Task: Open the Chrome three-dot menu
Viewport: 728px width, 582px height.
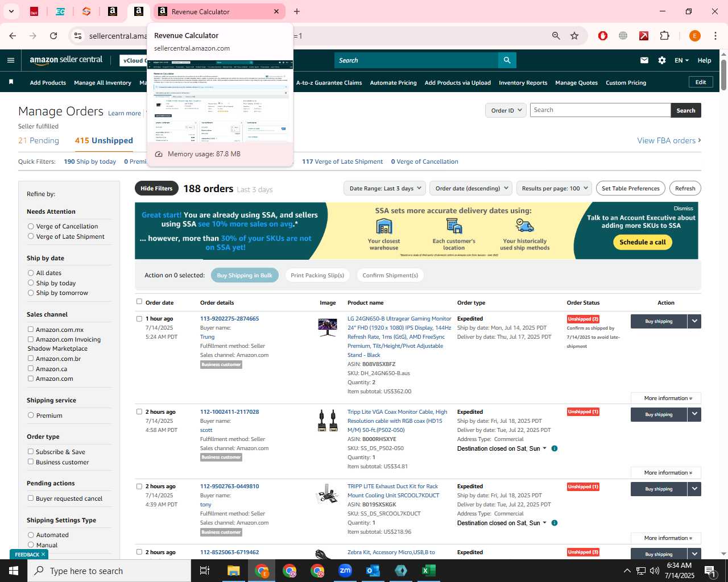Action: [715, 36]
